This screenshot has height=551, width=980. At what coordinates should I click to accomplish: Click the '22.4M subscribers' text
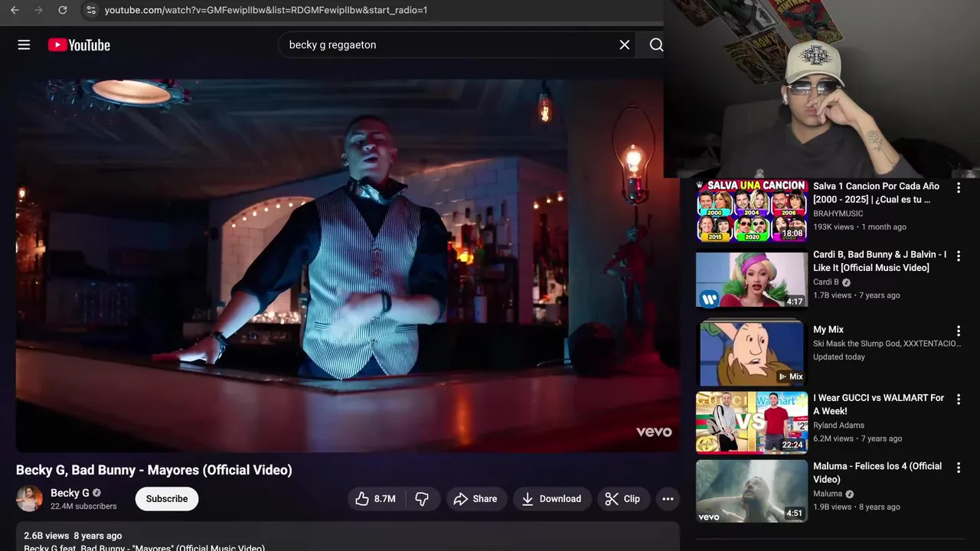[x=83, y=507]
